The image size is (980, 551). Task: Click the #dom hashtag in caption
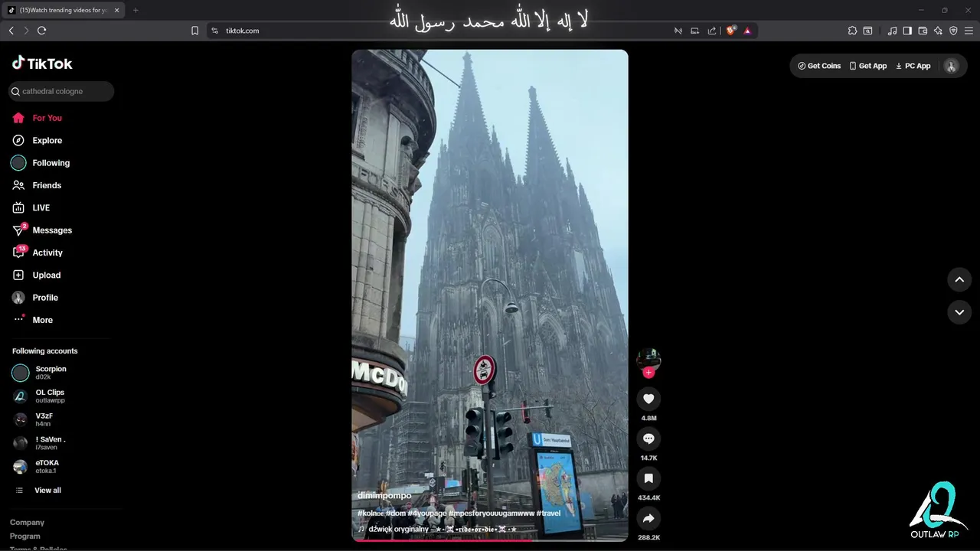396,513
